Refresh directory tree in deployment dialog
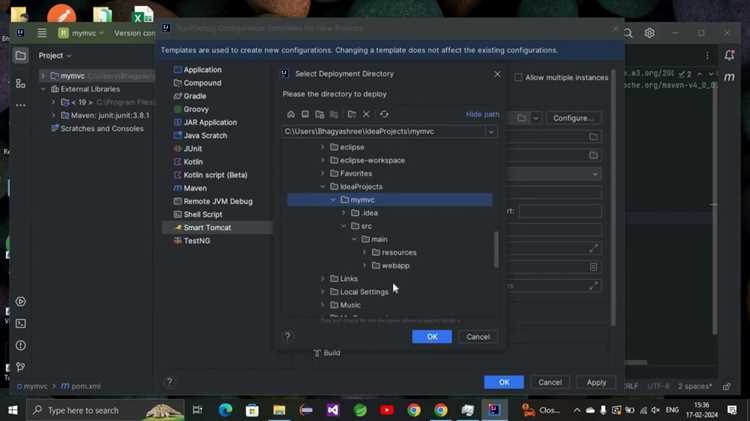The width and height of the screenshot is (750, 421). point(384,114)
